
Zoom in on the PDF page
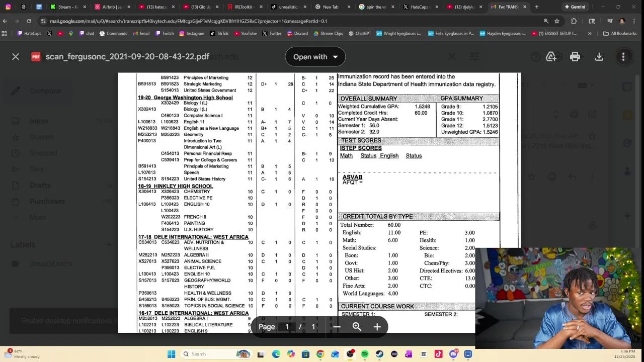(x=377, y=327)
